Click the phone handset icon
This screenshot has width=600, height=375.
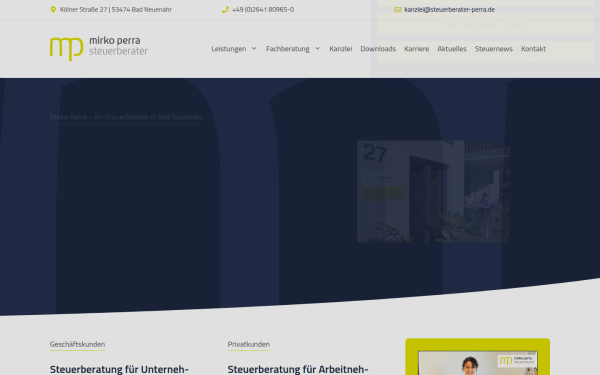[x=225, y=10]
